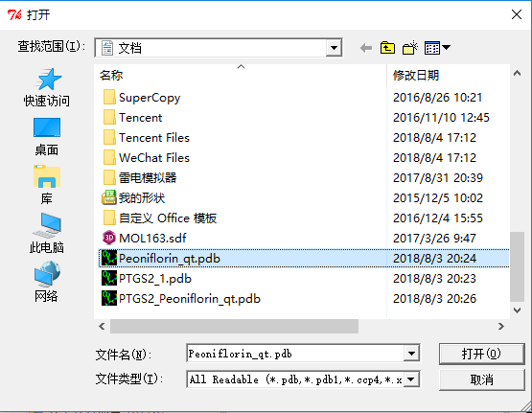The height and width of the screenshot is (413, 532).
Task: Select PTGS2_Peoniflorin_qt.pdb file
Action: point(181,299)
